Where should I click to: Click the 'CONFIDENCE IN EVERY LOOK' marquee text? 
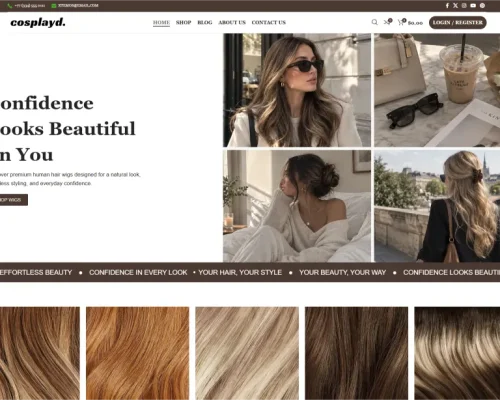[x=138, y=272]
